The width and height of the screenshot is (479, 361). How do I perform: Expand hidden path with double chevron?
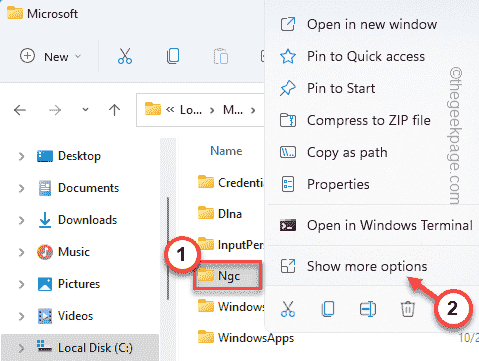[x=170, y=110]
